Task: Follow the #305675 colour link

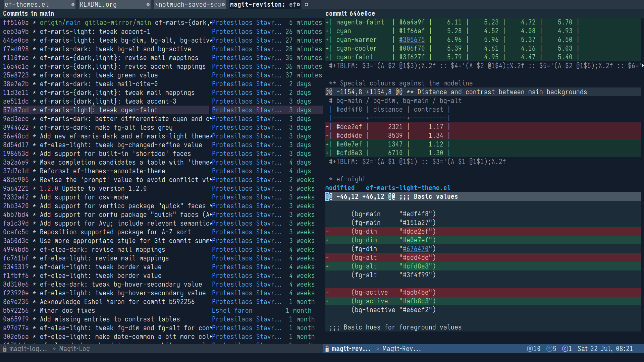Action: click(412, 40)
